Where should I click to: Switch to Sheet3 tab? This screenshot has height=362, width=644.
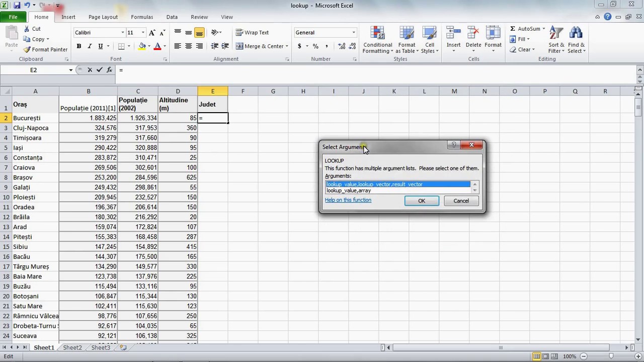point(101,347)
